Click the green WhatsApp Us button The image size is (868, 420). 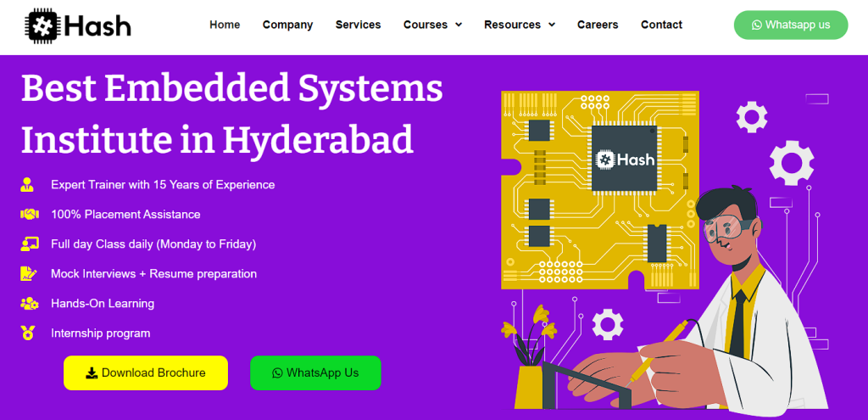point(315,372)
